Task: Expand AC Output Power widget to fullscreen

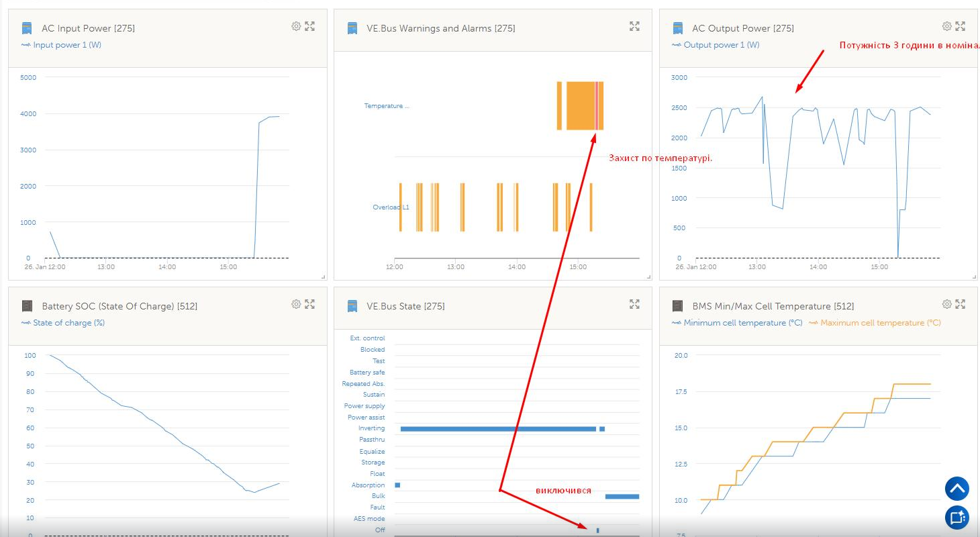Action: coord(961,26)
